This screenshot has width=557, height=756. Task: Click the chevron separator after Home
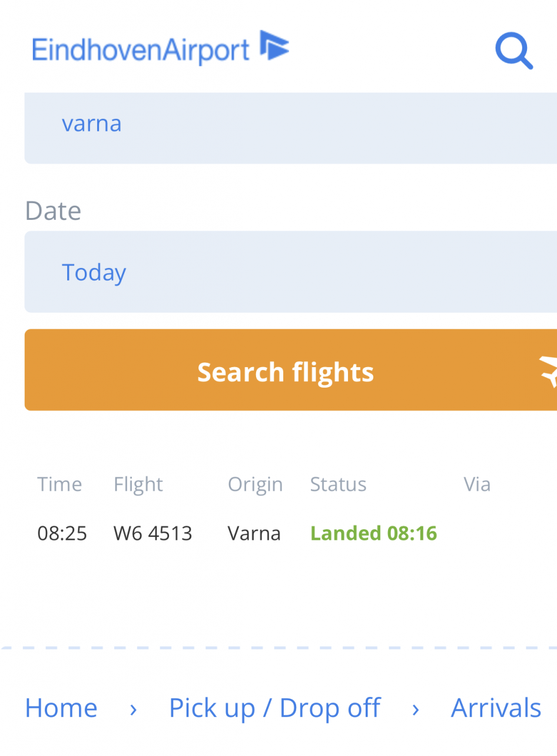click(133, 708)
